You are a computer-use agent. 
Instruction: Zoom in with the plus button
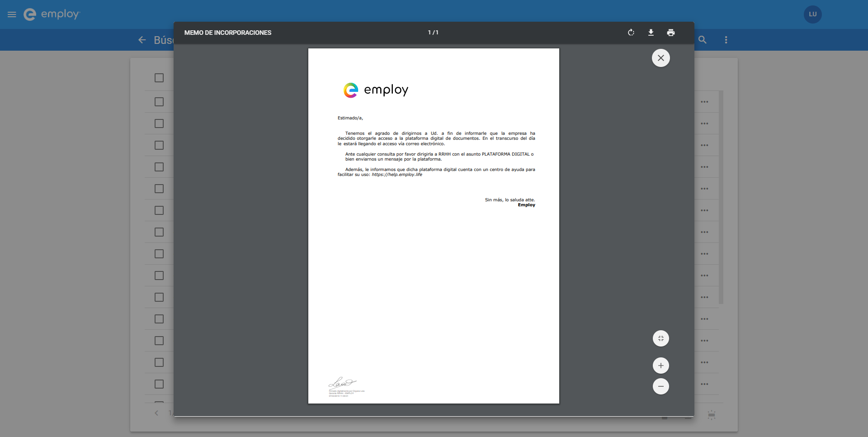[x=661, y=366]
